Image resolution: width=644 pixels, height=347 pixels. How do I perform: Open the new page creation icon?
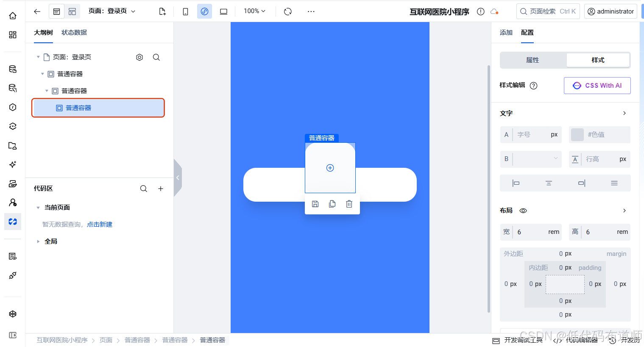point(162,11)
